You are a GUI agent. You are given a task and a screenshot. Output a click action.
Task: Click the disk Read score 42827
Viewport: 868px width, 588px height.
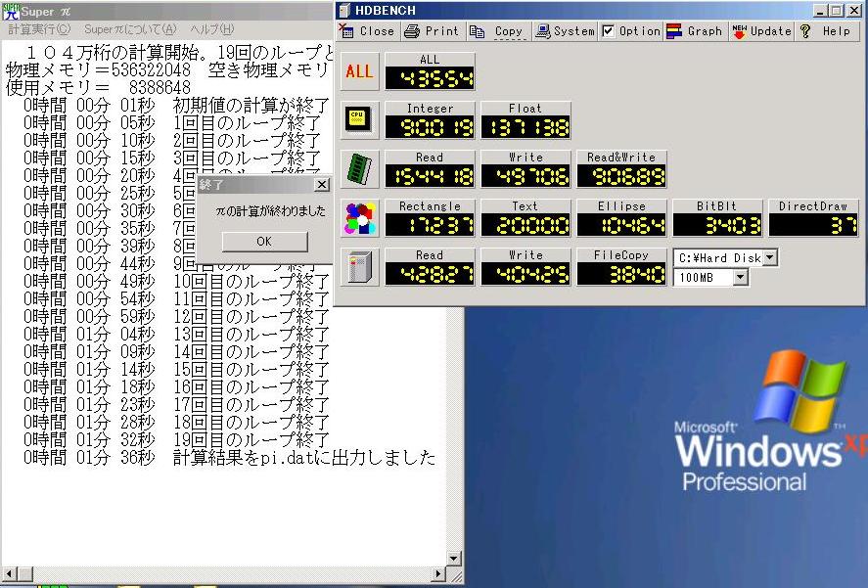[x=431, y=274]
